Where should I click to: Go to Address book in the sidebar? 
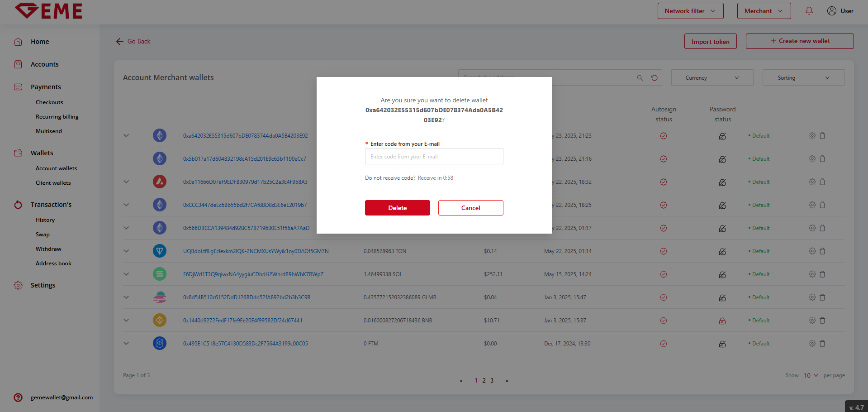pos(53,263)
